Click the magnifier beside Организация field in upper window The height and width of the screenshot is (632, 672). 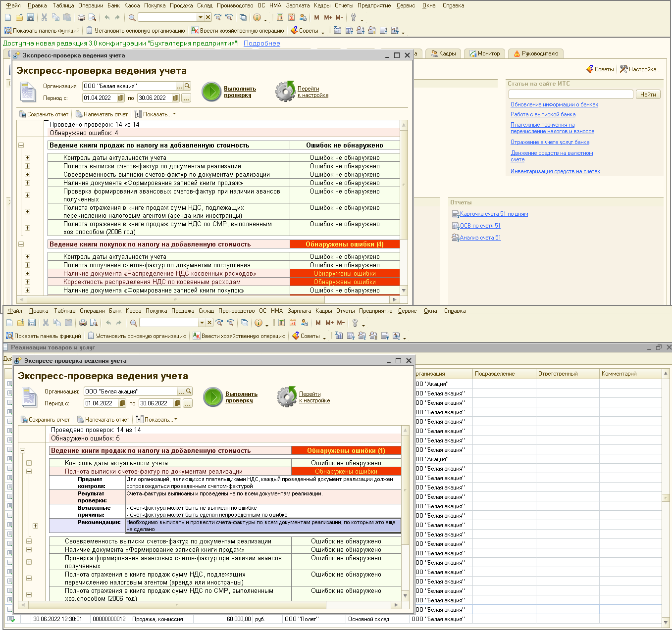pyautogui.click(x=187, y=86)
